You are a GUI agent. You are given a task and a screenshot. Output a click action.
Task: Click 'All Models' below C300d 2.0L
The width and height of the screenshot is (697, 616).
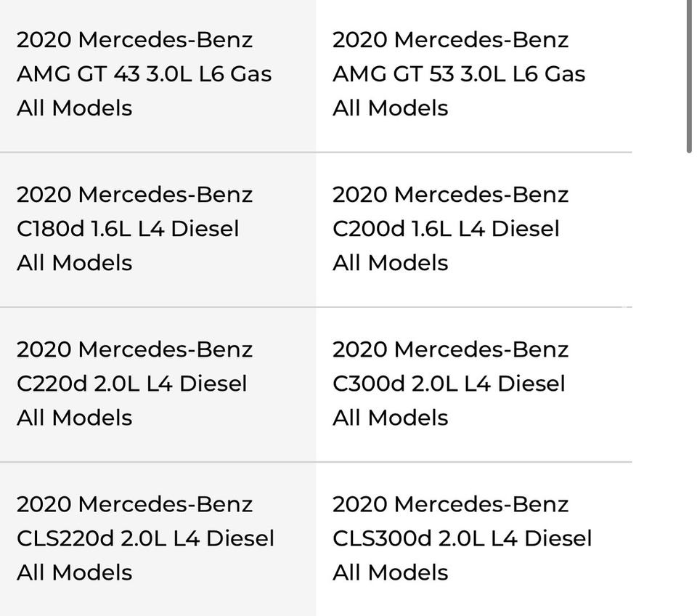391,417
